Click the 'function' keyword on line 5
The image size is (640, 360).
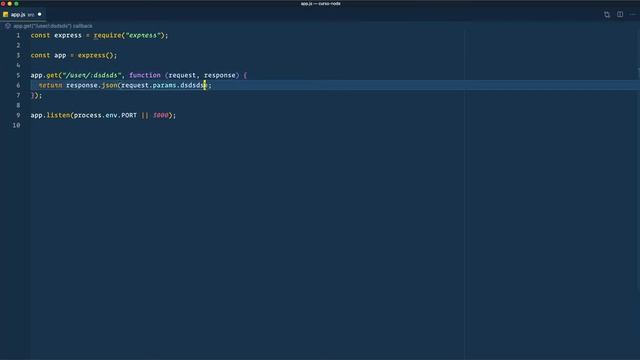[145, 76]
